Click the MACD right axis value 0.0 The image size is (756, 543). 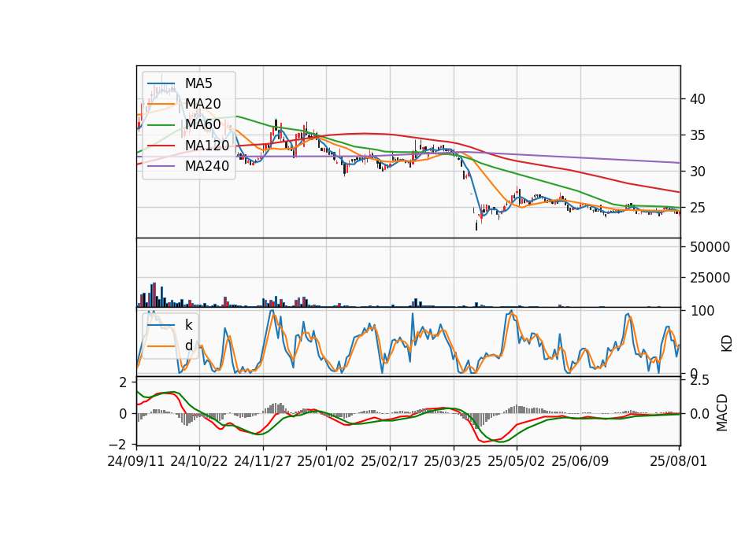[699, 414]
